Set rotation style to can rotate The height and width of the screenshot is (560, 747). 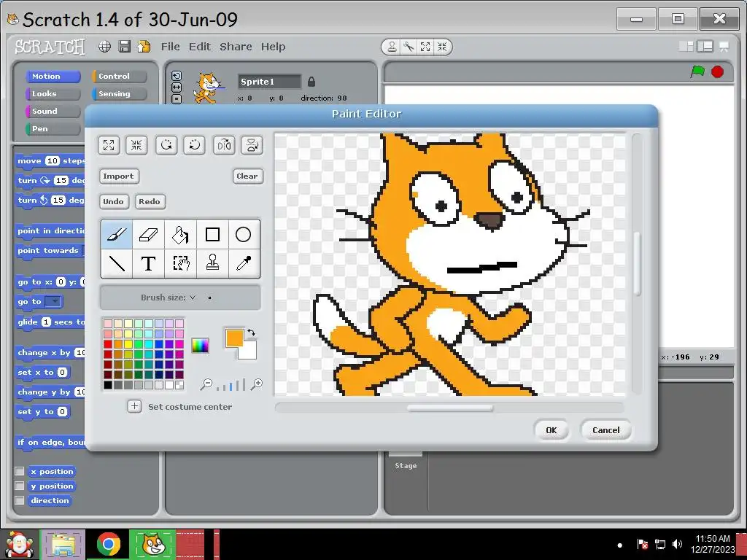pyautogui.click(x=177, y=76)
